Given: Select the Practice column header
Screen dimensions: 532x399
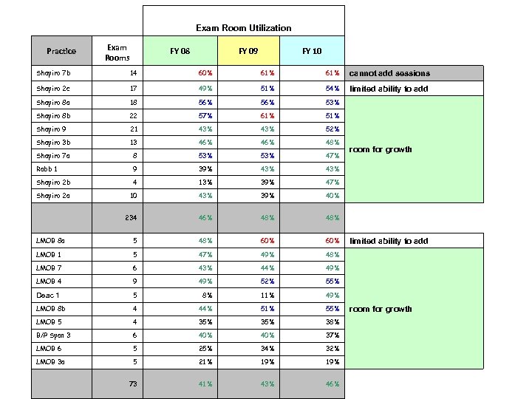Looking at the screenshot, I should click(61, 51).
